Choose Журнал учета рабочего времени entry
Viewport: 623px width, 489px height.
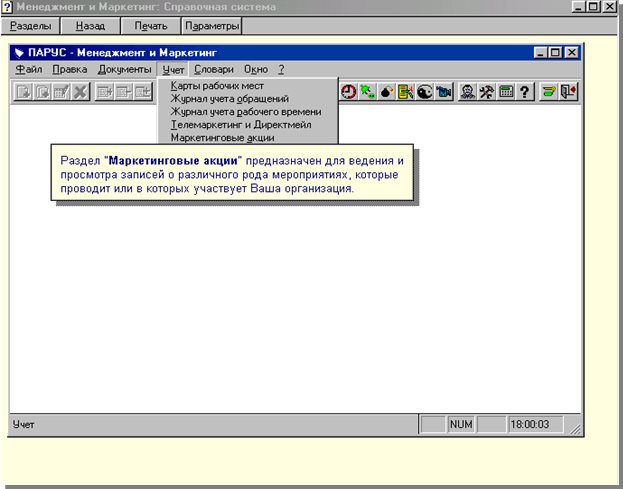pyautogui.click(x=248, y=112)
